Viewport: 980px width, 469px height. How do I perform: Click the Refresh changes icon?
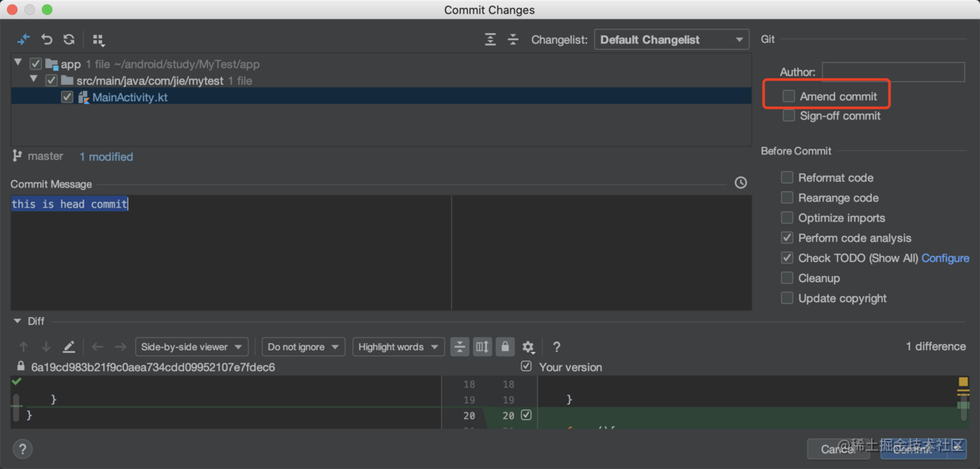pyautogui.click(x=69, y=40)
